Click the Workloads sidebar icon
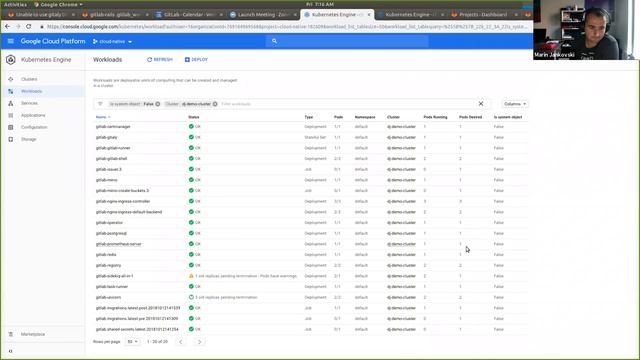 [11, 91]
